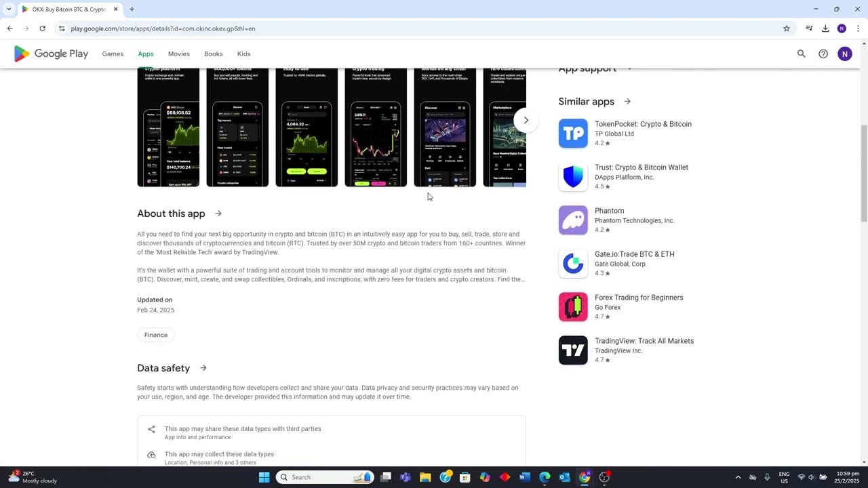
Task: Select the Apps tab
Action: tap(146, 54)
